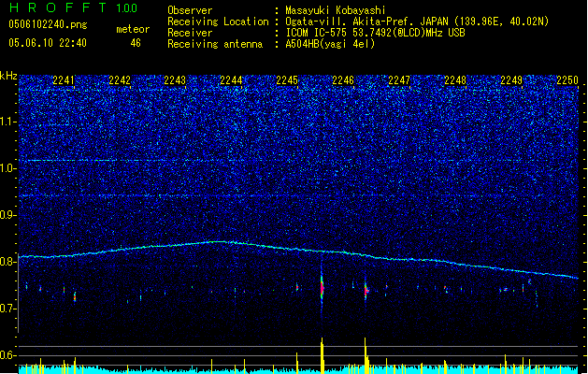Click the 2249 time marker

click(511, 80)
